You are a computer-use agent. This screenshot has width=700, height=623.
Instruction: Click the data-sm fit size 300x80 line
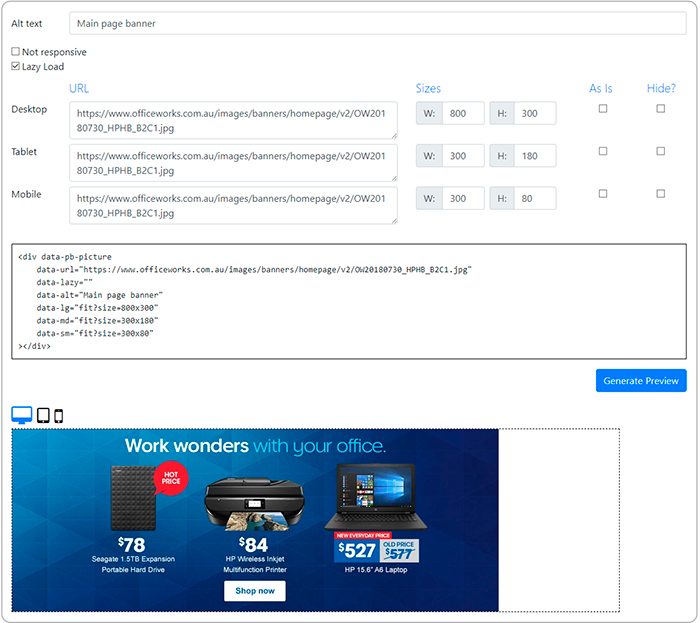click(95, 333)
